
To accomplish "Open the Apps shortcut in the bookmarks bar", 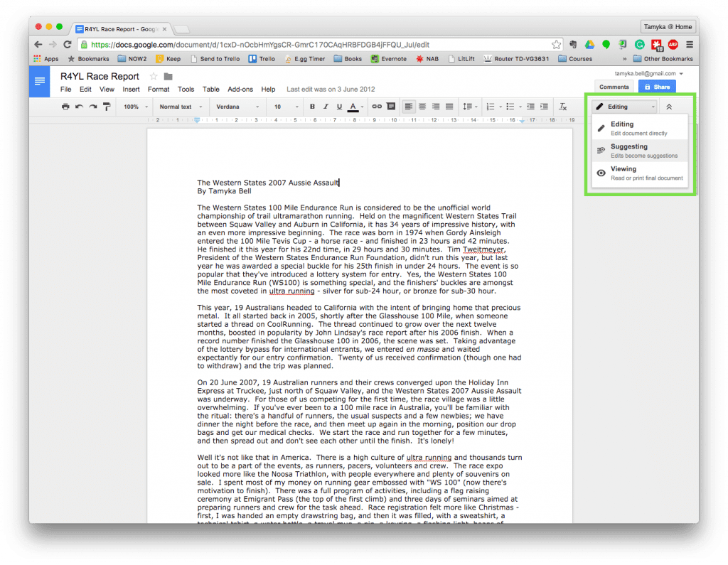I will [46, 59].
